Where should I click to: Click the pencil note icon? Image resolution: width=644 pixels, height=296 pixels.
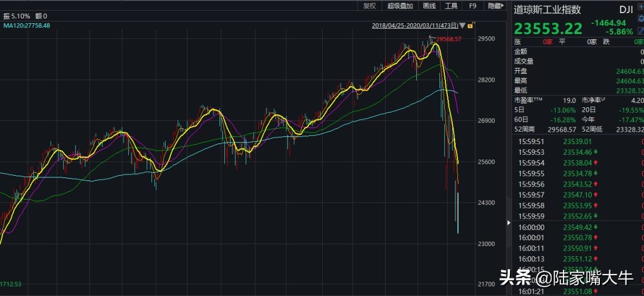coord(640,30)
